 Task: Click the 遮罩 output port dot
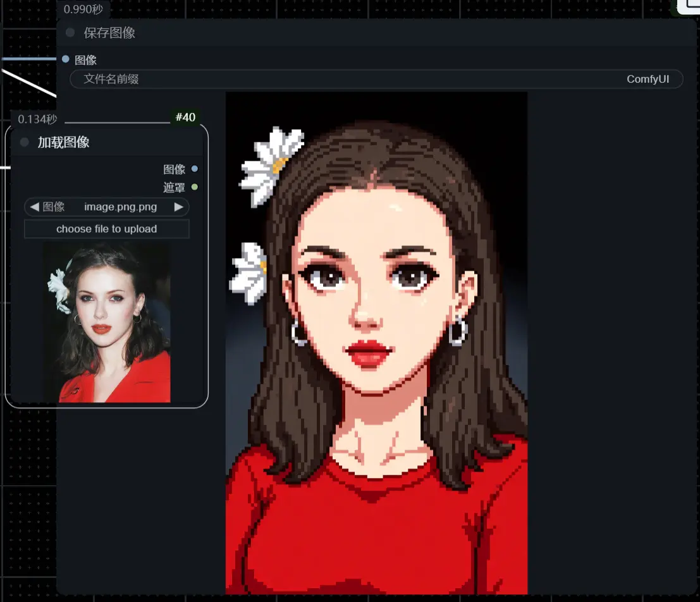click(195, 187)
